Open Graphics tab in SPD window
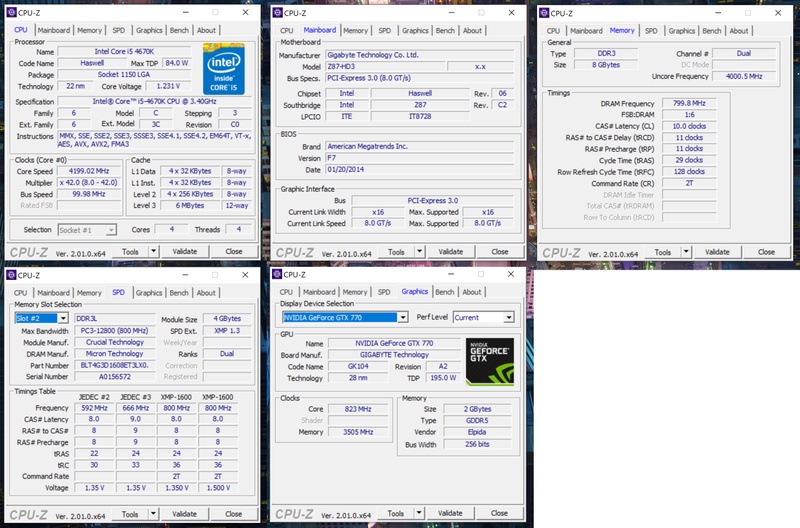The image size is (800, 528). click(x=149, y=293)
